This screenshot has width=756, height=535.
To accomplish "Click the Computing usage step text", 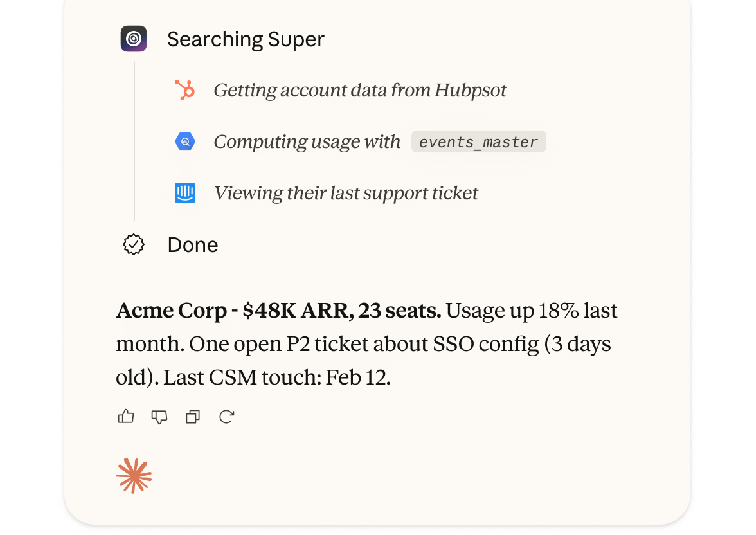I will coord(307,141).
